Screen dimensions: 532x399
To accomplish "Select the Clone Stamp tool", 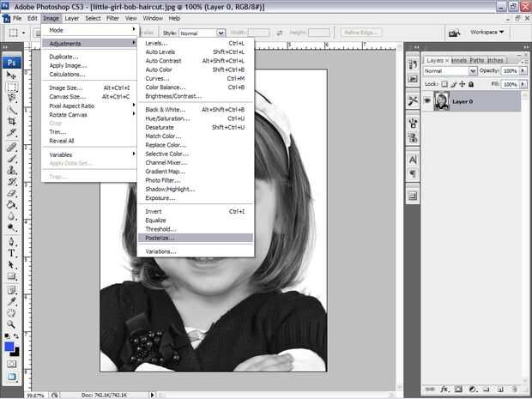I will tap(11, 170).
